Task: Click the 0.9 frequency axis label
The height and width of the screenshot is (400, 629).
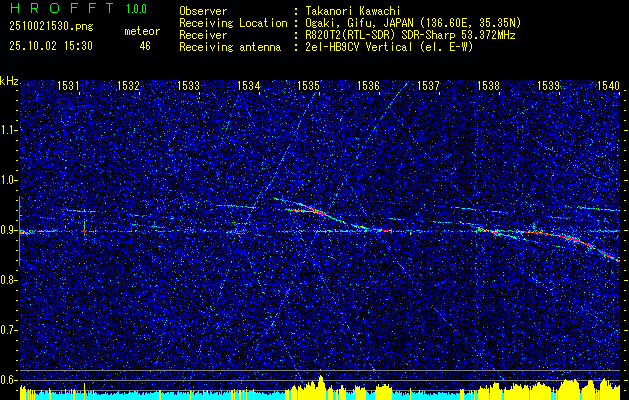Action: pyautogui.click(x=8, y=230)
